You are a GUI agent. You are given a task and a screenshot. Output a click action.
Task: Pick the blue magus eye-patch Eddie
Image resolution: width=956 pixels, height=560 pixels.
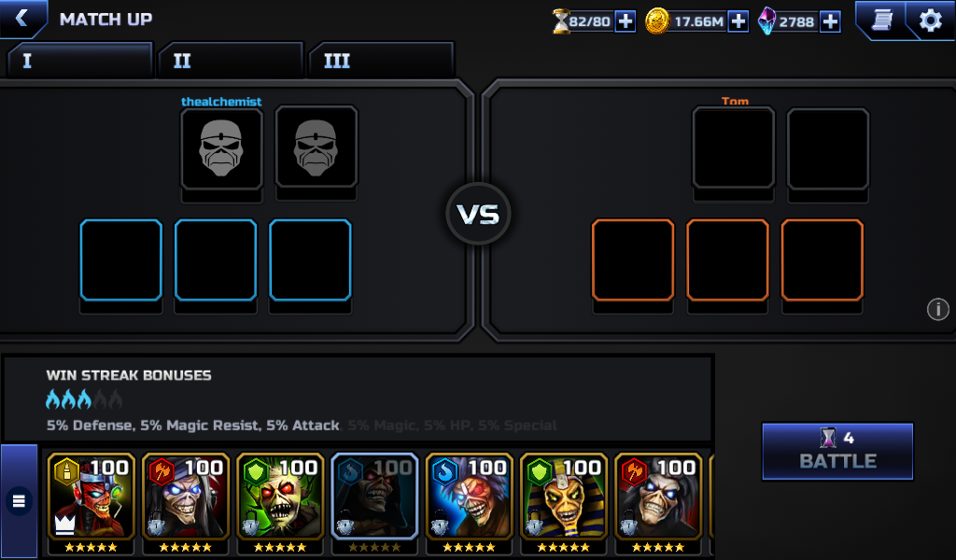(x=469, y=503)
